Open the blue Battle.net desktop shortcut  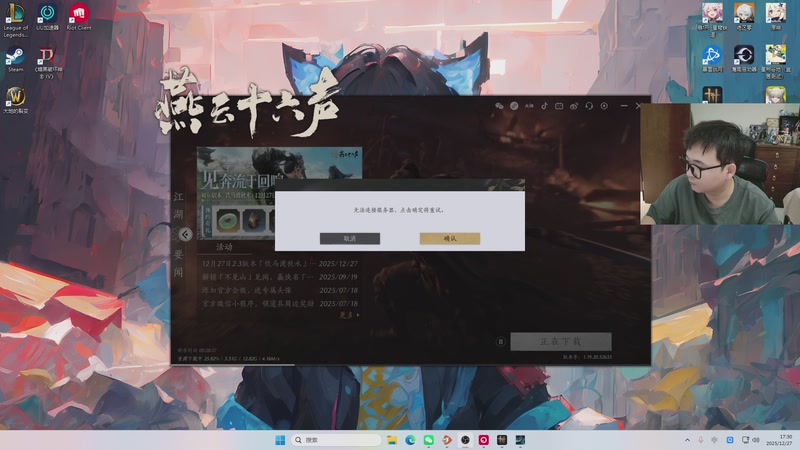(712, 59)
